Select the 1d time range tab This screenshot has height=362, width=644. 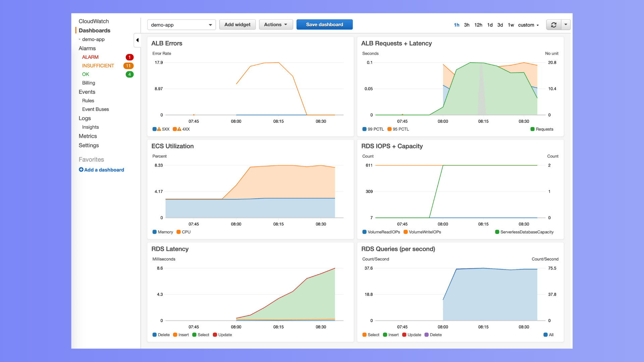490,24
